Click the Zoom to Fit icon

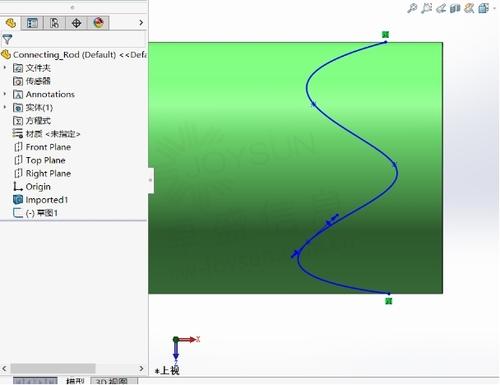coord(412,8)
